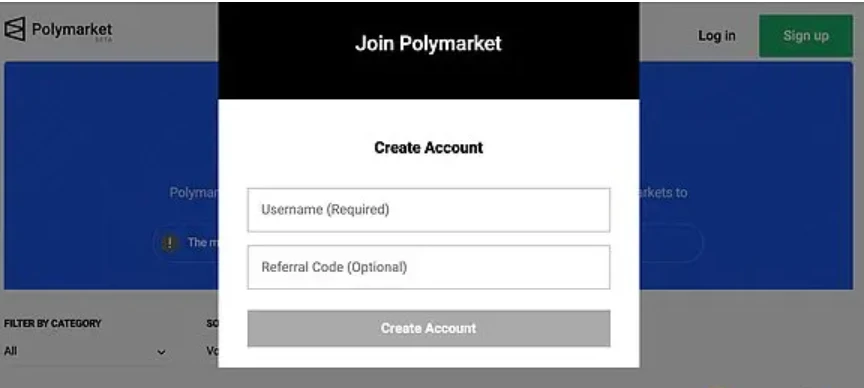The width and height of the screenshot is (864, 388).
Task: Open the Log in link
Action: 716,36
